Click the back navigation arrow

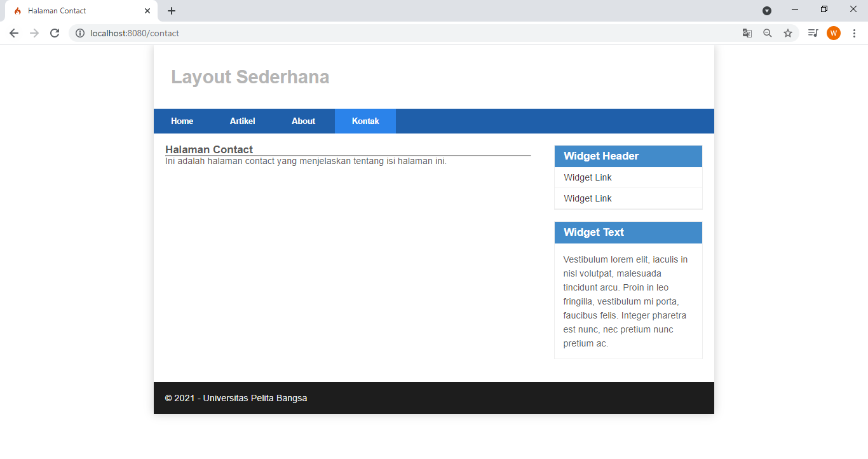pos(14,32)
